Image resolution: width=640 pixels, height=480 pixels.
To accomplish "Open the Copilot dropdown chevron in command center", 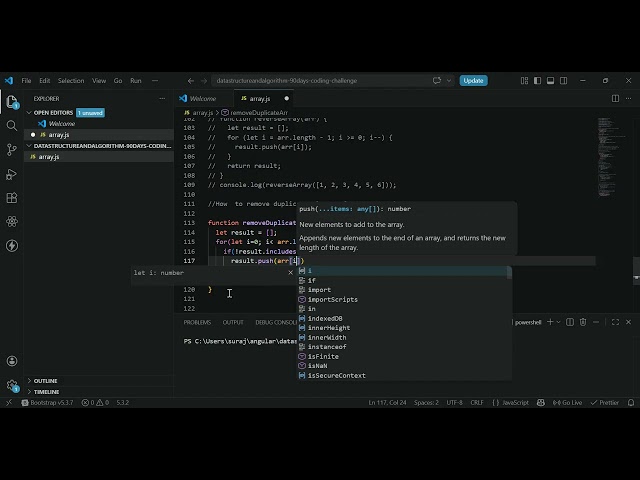I will point(449,80).
